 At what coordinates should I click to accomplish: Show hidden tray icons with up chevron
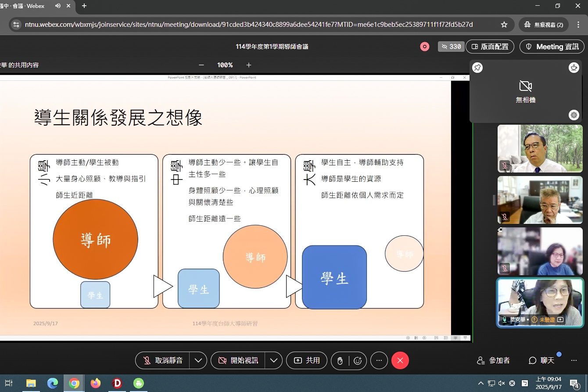(x=481, y=383)
